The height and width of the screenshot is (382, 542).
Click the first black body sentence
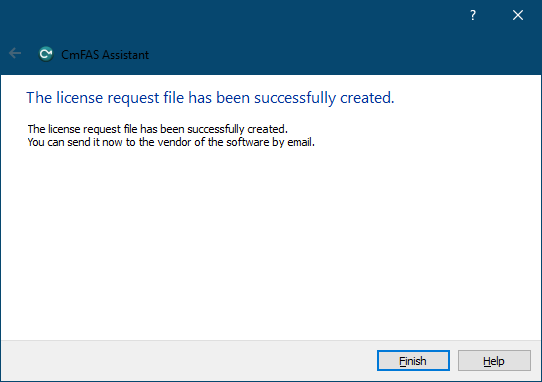pos(158,129)
